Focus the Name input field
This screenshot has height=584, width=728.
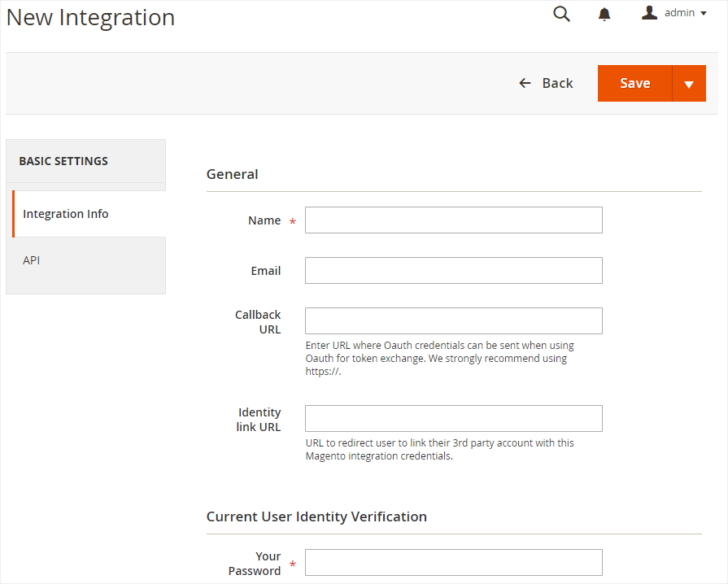[454, 220]
